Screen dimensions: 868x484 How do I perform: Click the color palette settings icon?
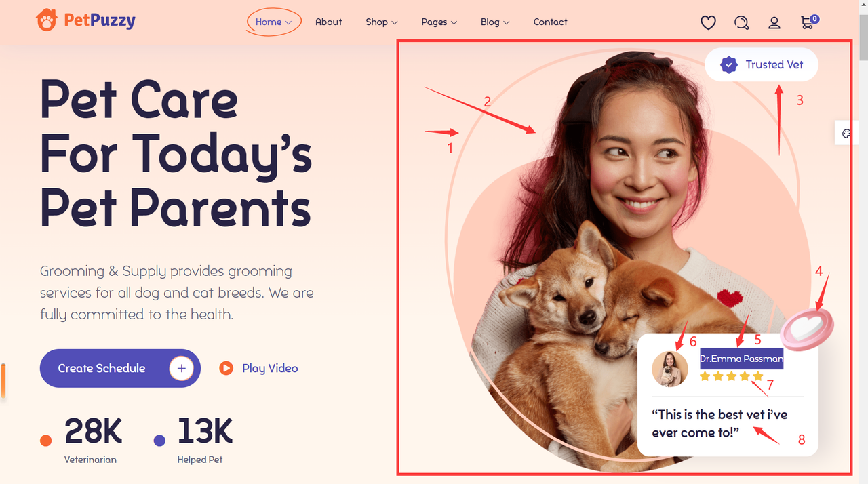846,134
